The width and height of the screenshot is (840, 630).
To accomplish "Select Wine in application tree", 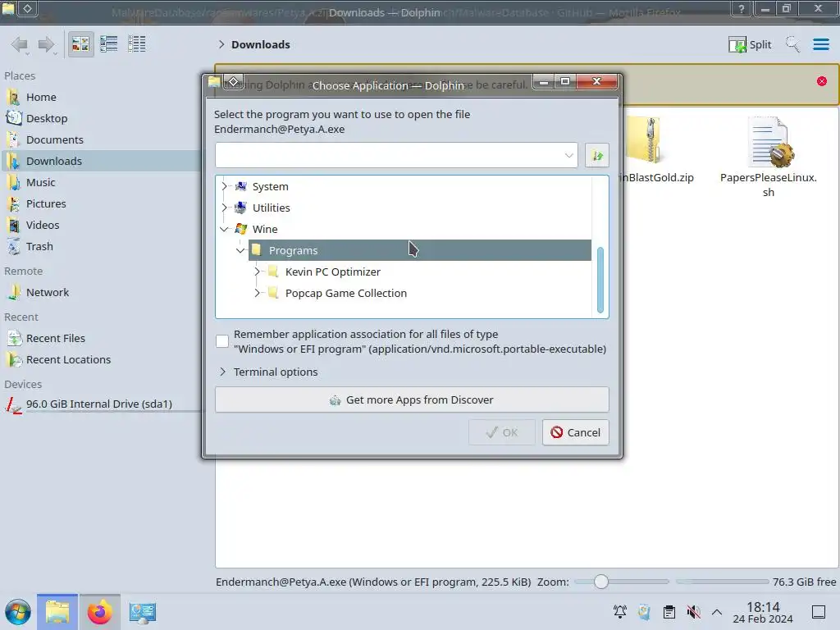I will 265,230.
